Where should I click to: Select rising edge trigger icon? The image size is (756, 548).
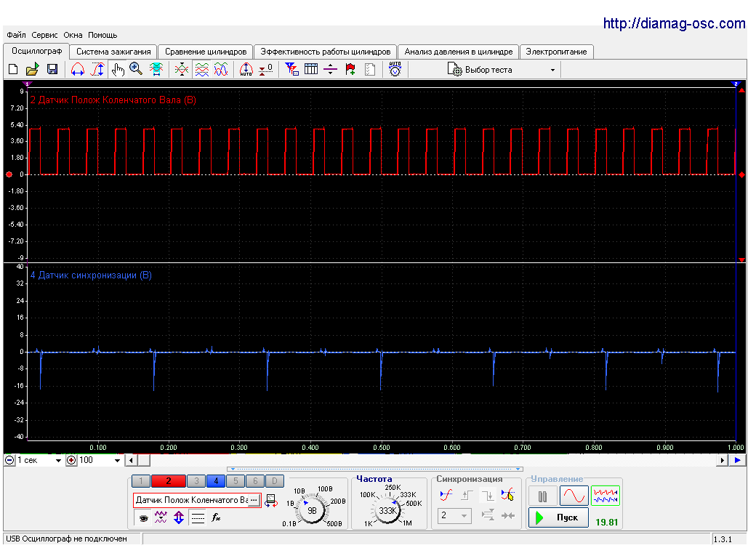click(x=467, y=495)
